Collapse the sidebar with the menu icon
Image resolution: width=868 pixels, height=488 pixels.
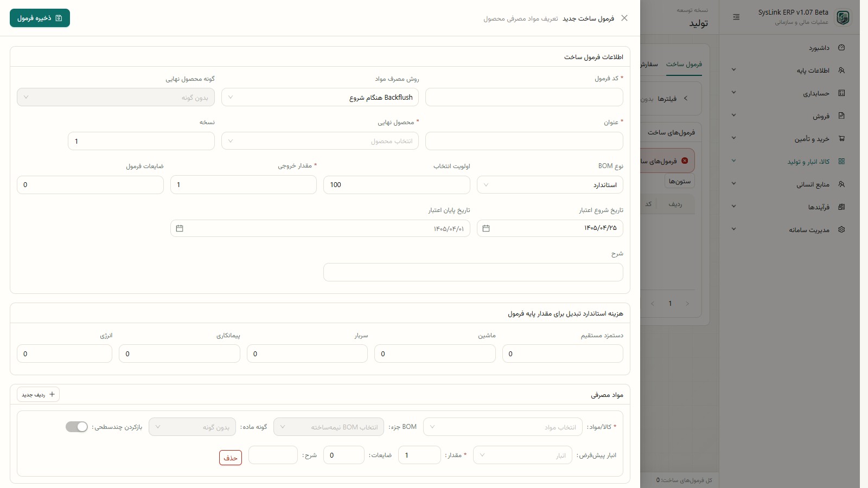coord(736,17)
